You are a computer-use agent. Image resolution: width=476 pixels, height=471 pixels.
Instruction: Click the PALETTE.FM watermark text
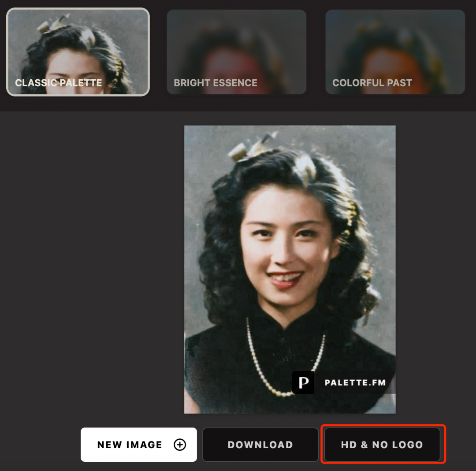tap(355, 382)
